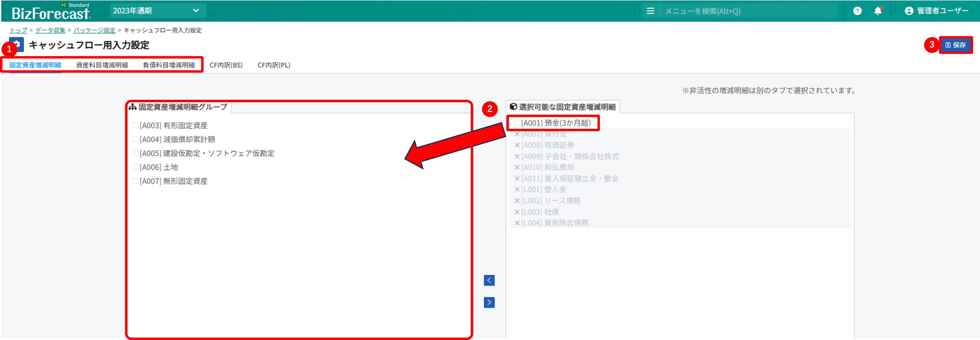This screenshot has height=340, width=980.
Task: Tick the [A001] 預金(3か月超) checkbox
Action: click(x=517, y=123)
